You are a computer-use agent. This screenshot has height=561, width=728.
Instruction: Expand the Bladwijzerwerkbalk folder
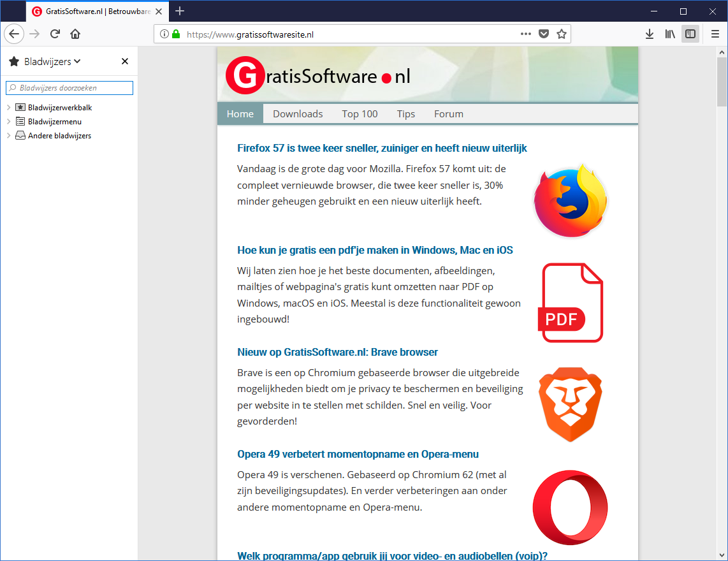pos(9,108)
